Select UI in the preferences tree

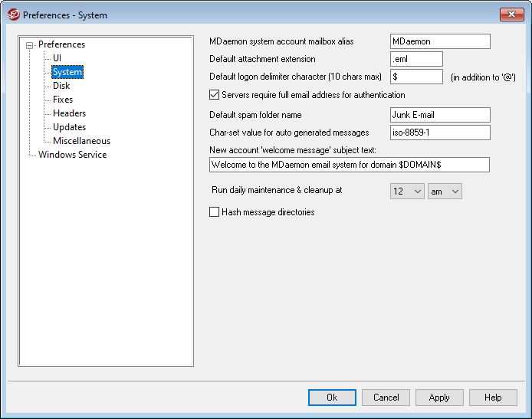pos(57,58)
